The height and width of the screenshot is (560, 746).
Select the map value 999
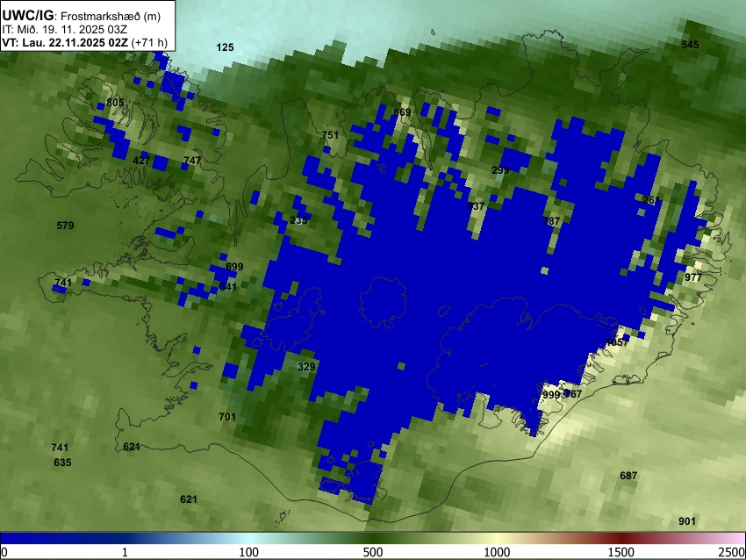click(x=551, y=395)
